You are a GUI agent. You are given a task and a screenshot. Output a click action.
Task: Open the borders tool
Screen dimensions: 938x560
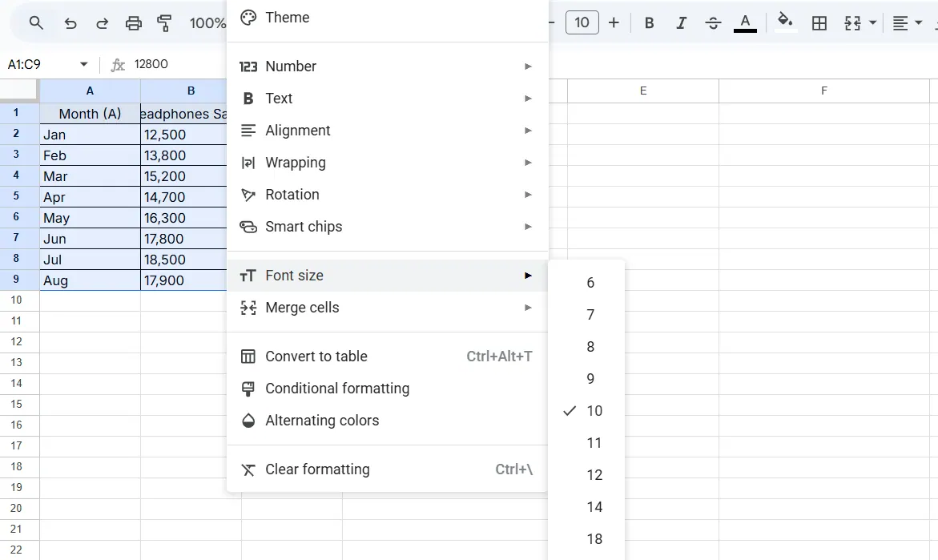[819, 23]
